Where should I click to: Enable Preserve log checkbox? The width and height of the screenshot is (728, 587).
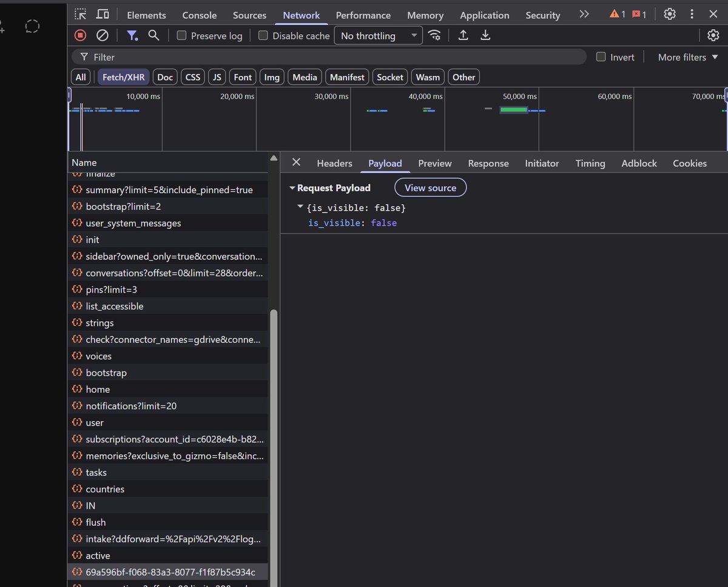[x=181, y=36]
